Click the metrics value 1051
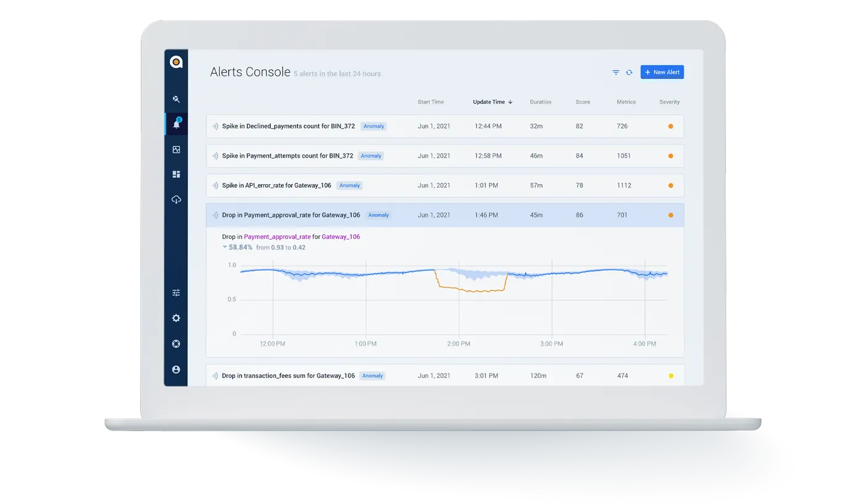The width and height of the screenshot is (865, 504). [x=624, y=156]
